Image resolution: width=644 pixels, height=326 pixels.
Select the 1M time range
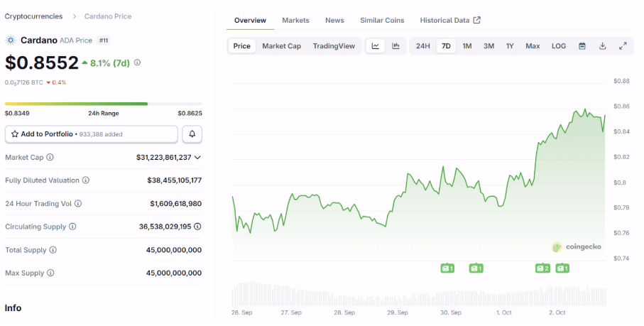tap(467, 46)
